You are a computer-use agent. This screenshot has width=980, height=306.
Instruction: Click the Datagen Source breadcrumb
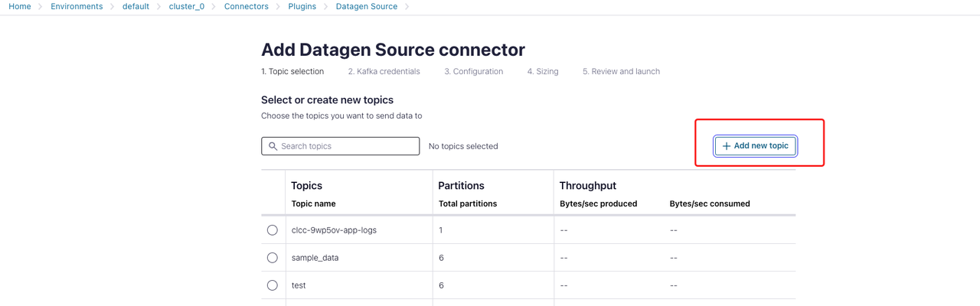pos(367,6)
